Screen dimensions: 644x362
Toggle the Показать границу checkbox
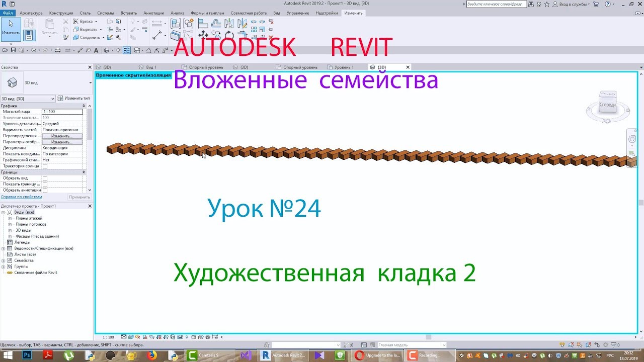45,185
